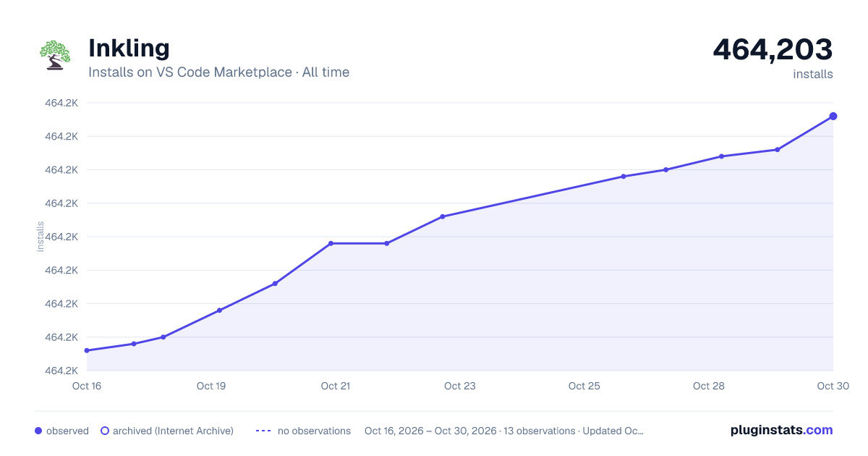The height and width of the screenshot is (456, 868).
Task: Click the "464,203" install total
Action: [x=773, y=49]
